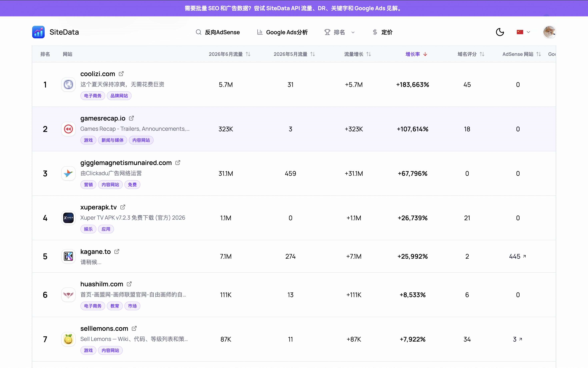The height and width of the screenshot is (368, 588).
Task: Sort by 2026年6月流量 column
Action: coord(229,54)
